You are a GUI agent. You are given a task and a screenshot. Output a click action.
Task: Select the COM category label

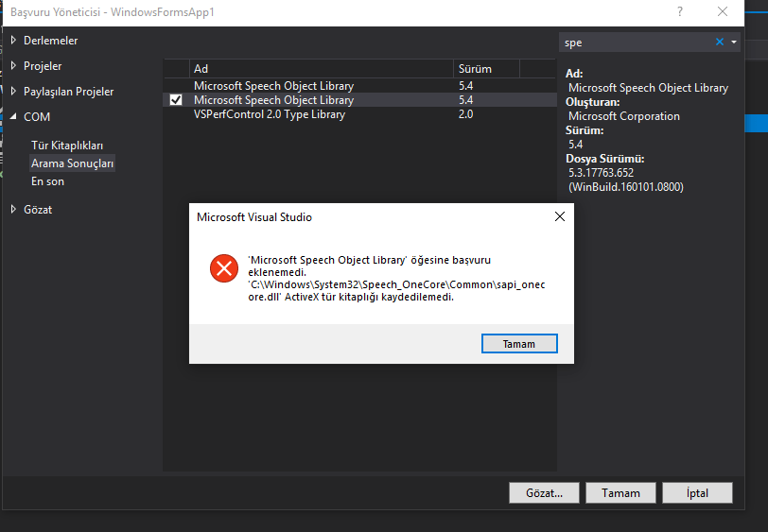click(x=37, y=117)
